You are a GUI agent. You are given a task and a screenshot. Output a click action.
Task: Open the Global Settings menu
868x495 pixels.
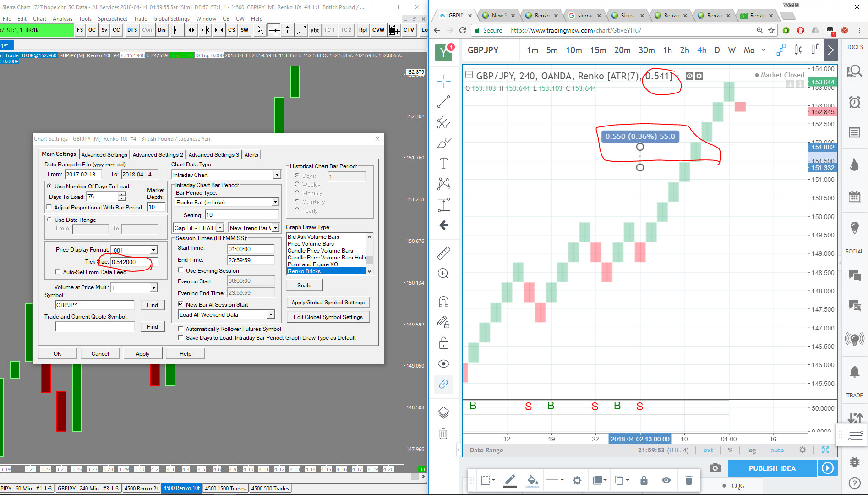(171, 19)
